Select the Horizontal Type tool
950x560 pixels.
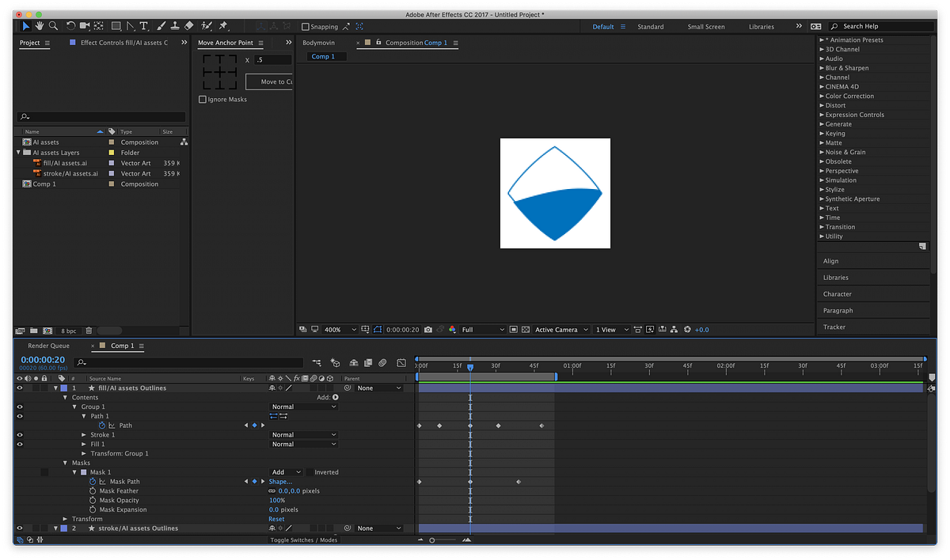tap(143, 26)
